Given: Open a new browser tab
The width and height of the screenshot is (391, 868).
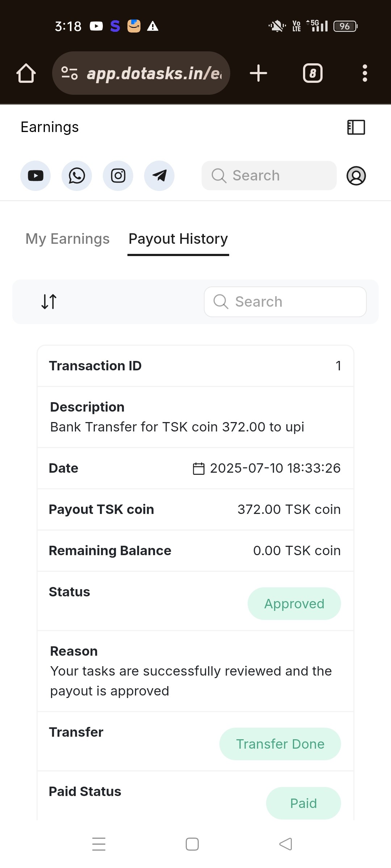Looking at the screenshot, I should point(258,73).
